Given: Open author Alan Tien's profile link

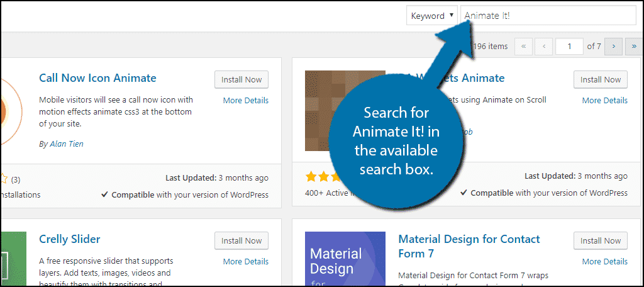Looking at the screenshot, I should pyautogui.click(x=67, y=144).
